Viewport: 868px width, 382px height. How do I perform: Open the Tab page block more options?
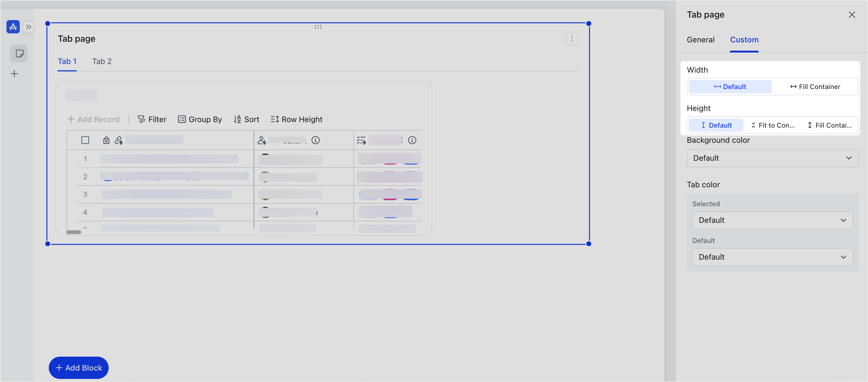point(572,38)
